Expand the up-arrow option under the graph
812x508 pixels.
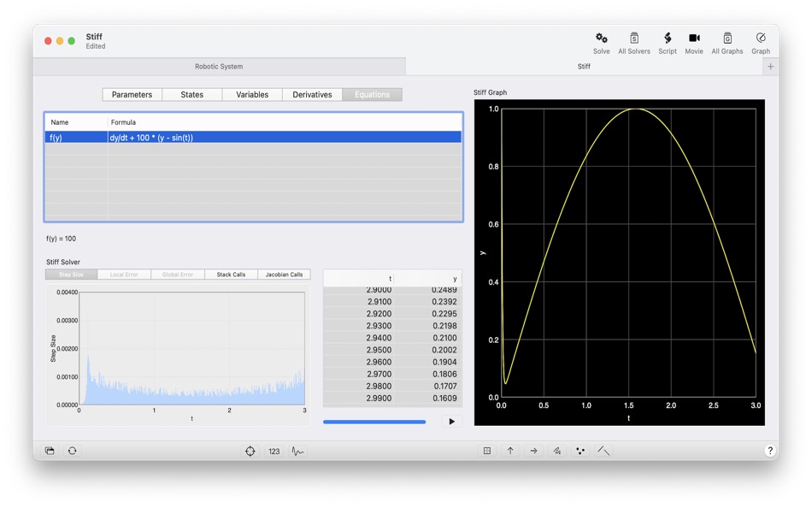point(510,451)
